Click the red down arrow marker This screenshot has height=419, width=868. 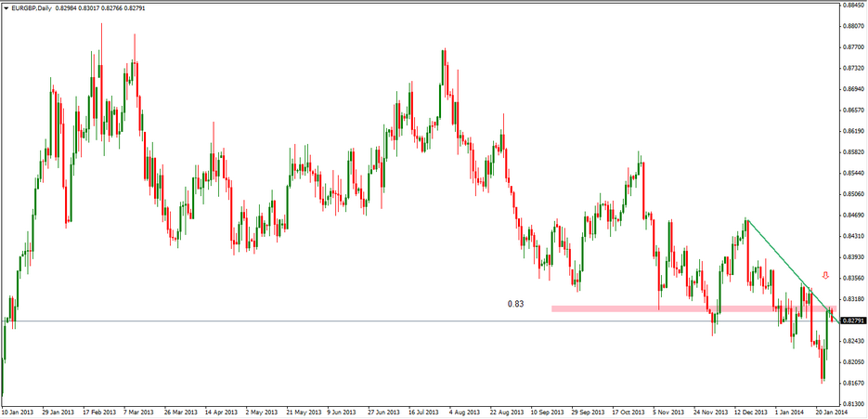(825, 276)
